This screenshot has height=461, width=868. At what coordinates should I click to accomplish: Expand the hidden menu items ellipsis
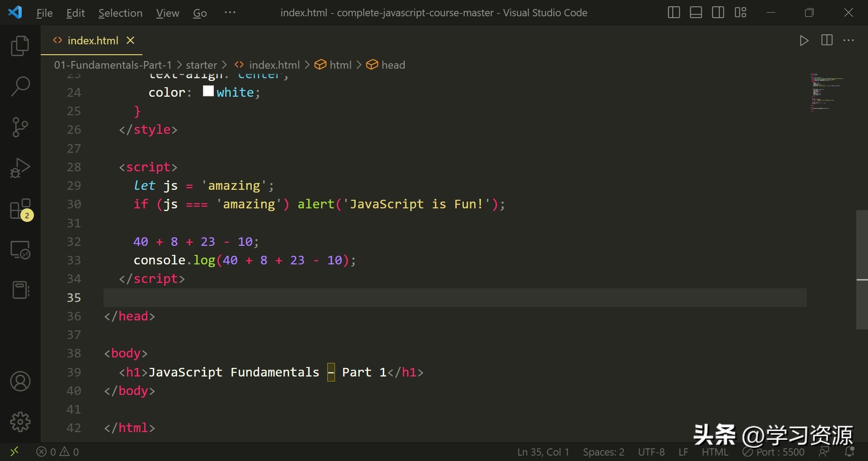(x=230, y=13)
